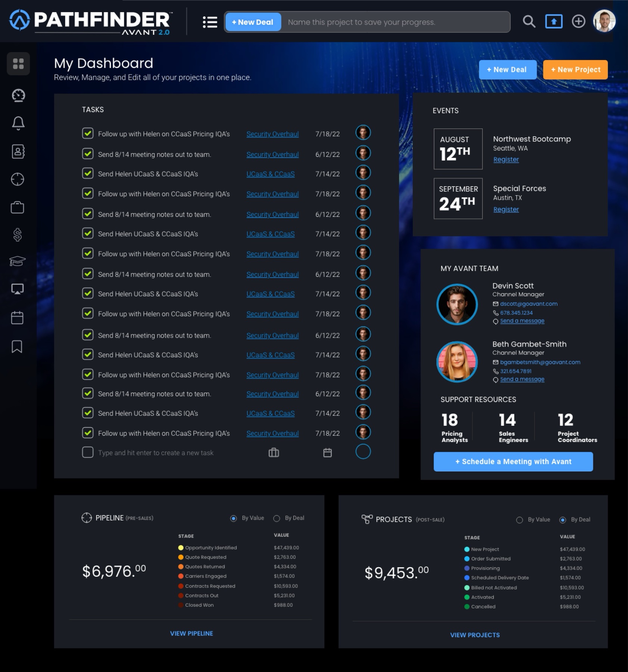Click the Pathfinder Avant logo
The image size is (628, 672).
91,22
